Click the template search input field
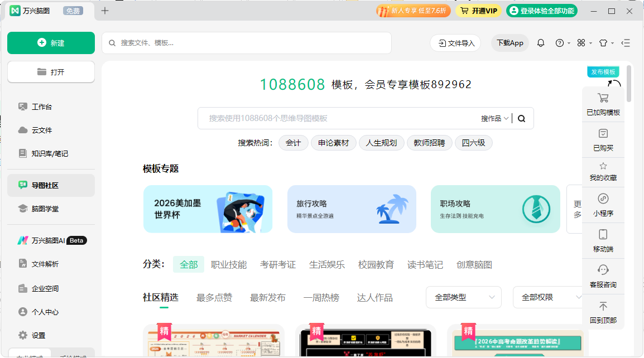Viewport: 644px width, 358px height. tap(339, 119)
